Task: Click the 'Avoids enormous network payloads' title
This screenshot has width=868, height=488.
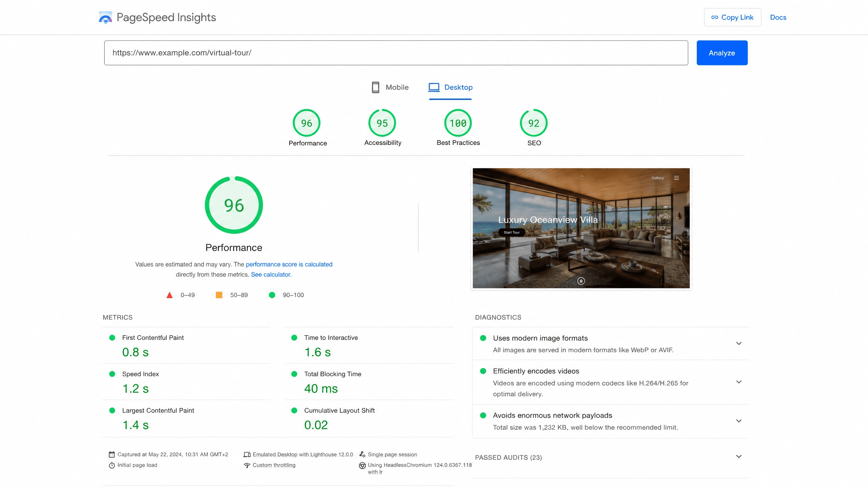Action: [552, 415]
